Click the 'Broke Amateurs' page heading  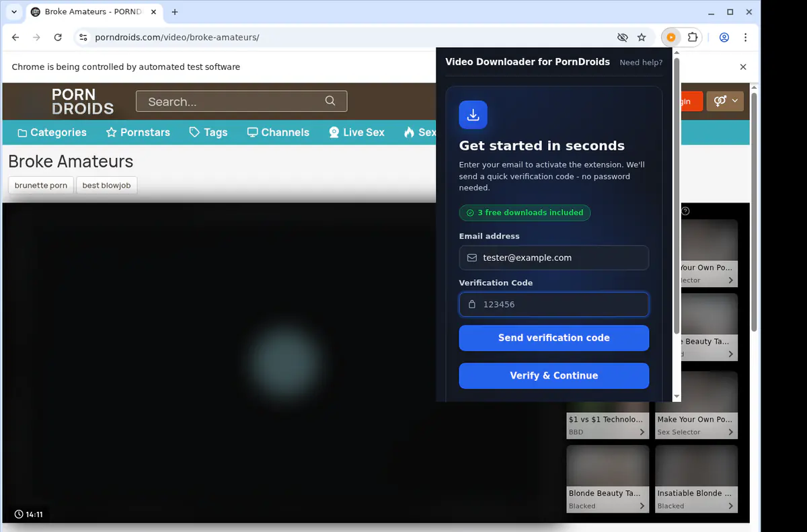tap(71, 161)
